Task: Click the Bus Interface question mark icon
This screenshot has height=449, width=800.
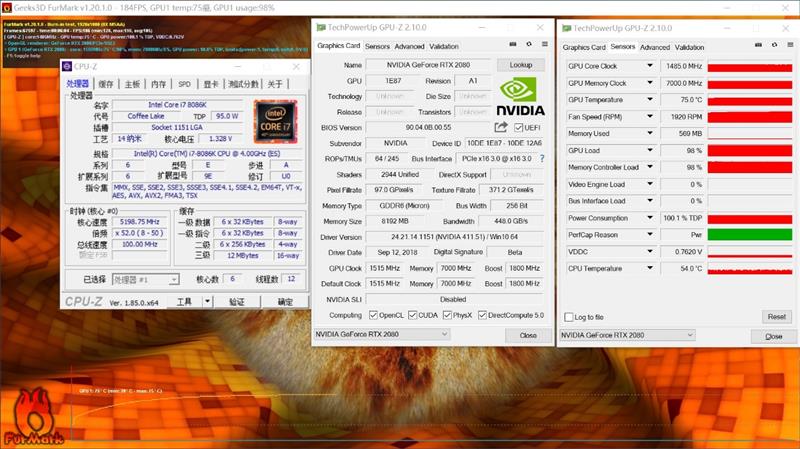Action: (538, 158)
